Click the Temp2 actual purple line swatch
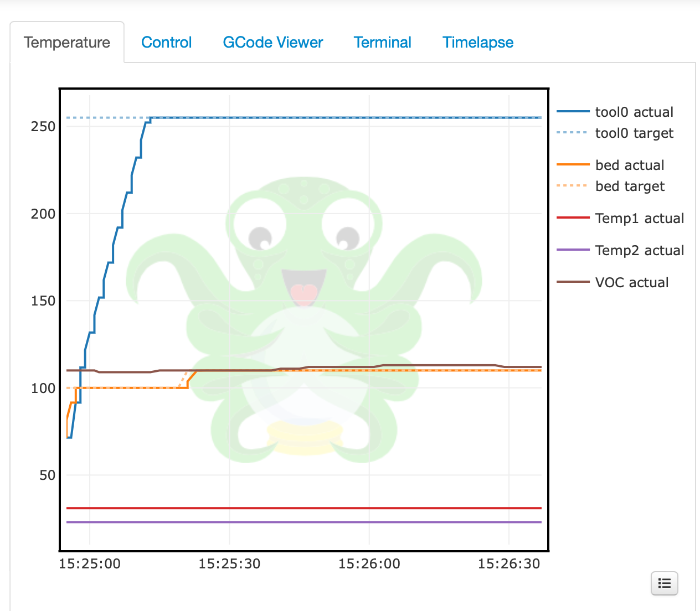This screenshot has height=611, width=700. pos(573,250)
